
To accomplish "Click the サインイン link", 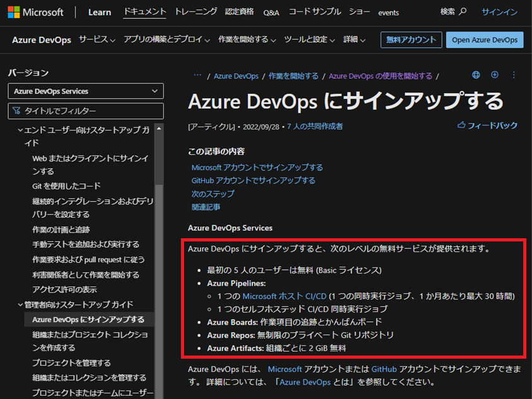I will 499,12.
